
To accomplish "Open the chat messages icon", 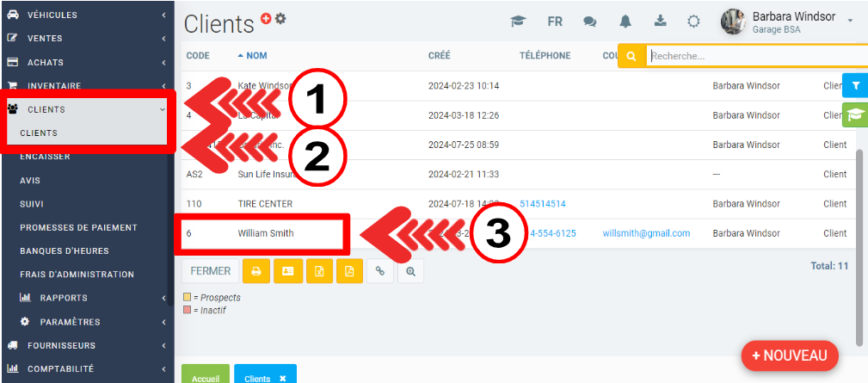I will pyautogui.click(x=589, y=22).
